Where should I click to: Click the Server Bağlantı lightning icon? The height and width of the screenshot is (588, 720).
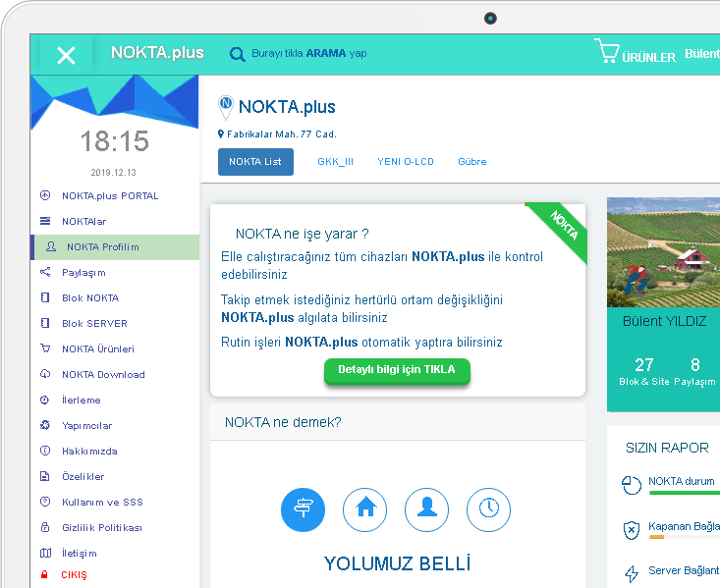(632, 574)
